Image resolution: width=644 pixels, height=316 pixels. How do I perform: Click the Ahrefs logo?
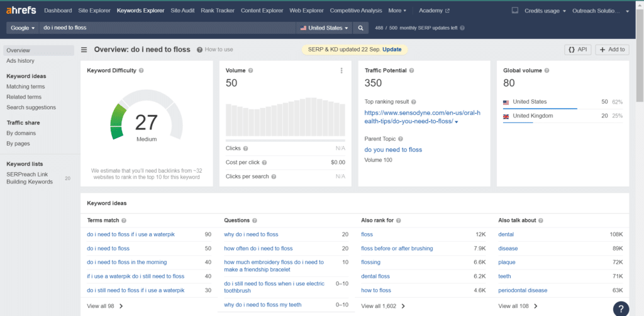[x=21, y=10]
